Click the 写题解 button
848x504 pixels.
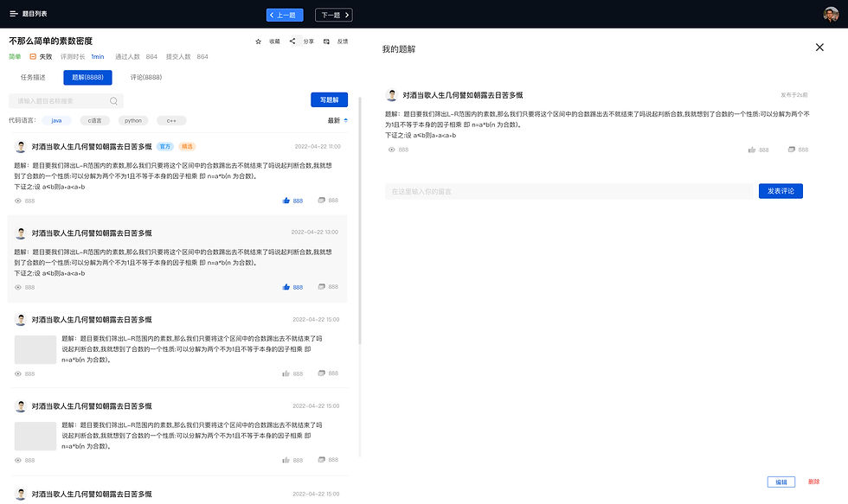pyautogui.click(x=327, y=99)
